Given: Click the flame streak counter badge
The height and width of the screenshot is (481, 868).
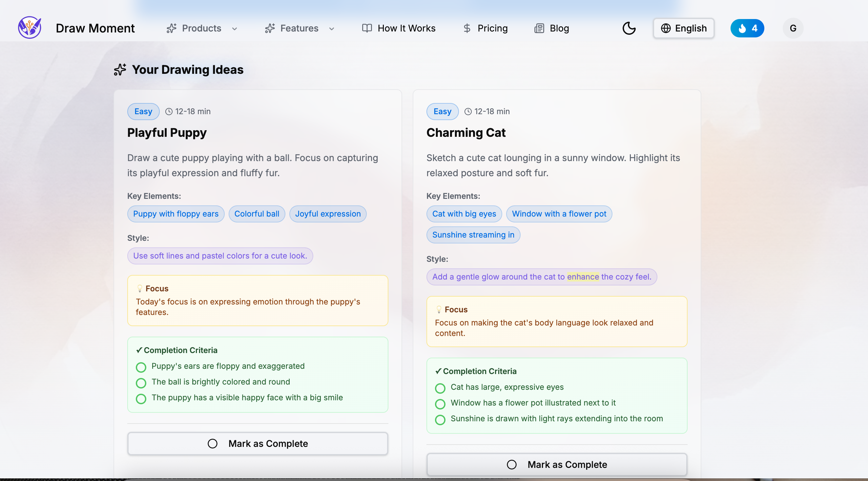Looking at the screenshot, I should pos(747,28).
